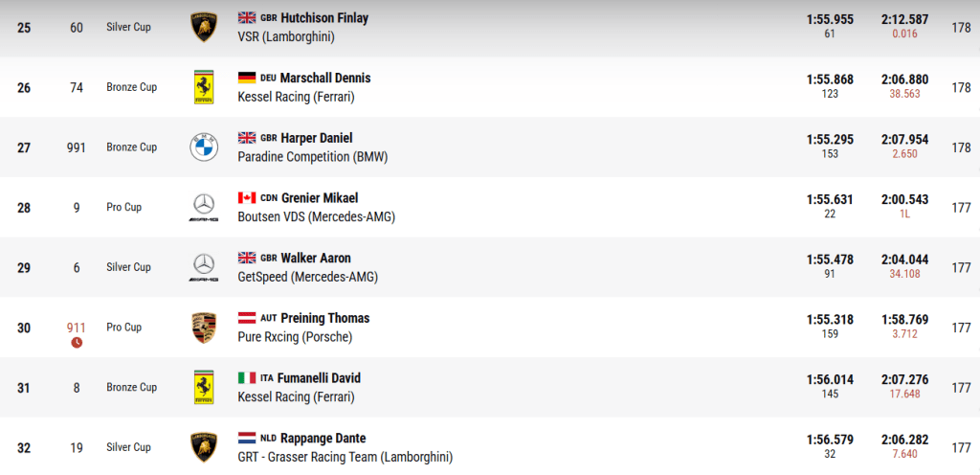Select the position 30 row for Preining
Viewport: 980px width, 475px height.
24,328
